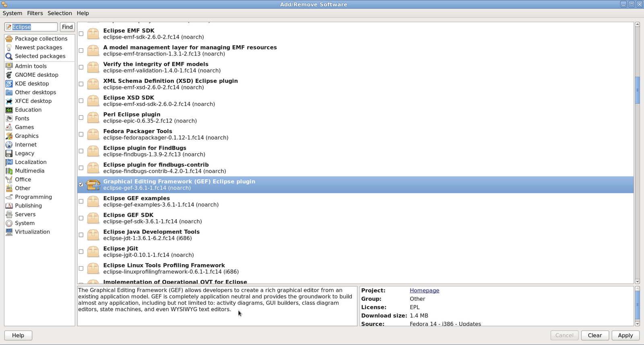Check the Perl Eclipse plugin checkbox
This screenshot has height=345, width=644.
(x=81, y=117)
